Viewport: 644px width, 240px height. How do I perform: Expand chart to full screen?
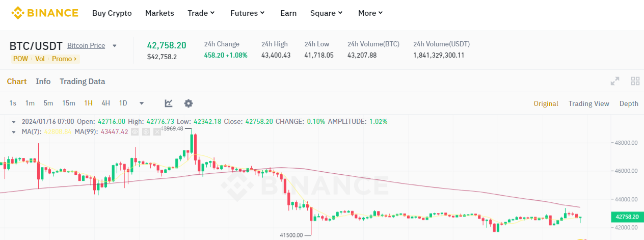(x=615, y=81)
